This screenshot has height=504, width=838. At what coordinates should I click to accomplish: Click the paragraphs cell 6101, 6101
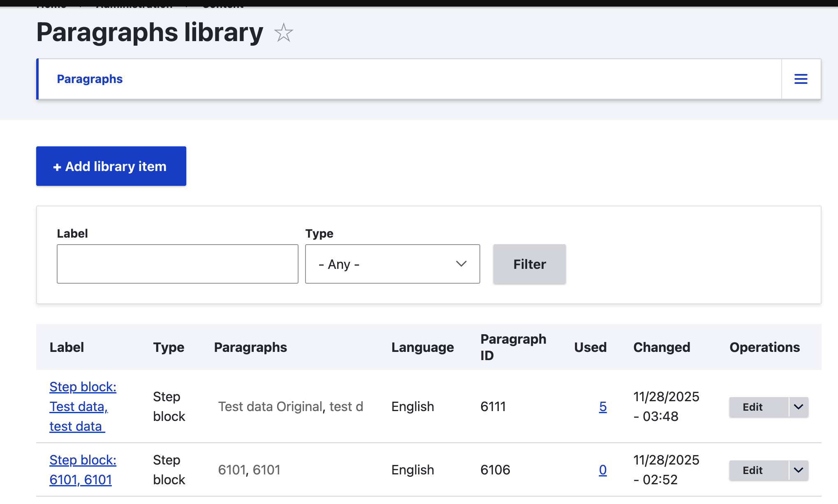[x=249, y=470]
